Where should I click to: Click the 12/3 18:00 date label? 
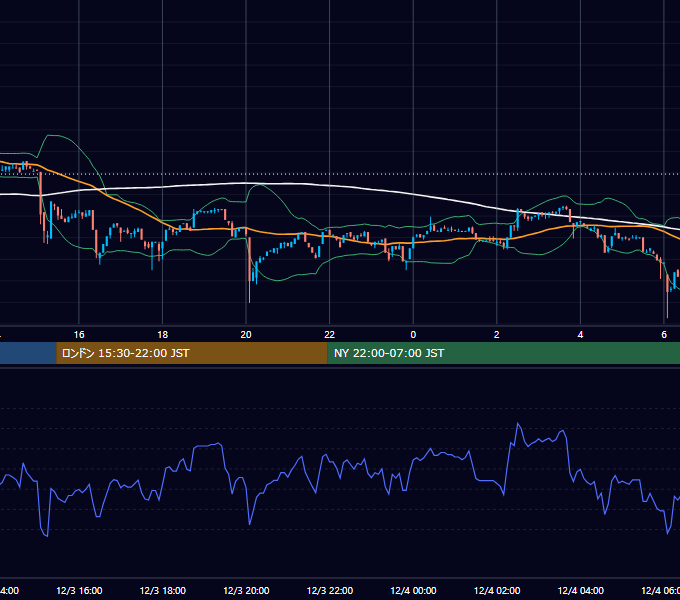163,590
